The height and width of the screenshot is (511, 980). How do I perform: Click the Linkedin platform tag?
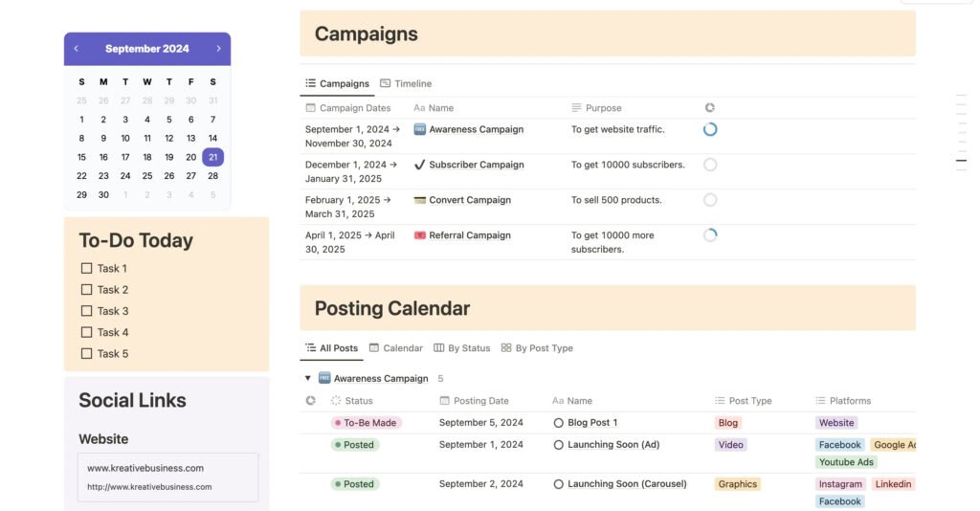click(893, 484)
